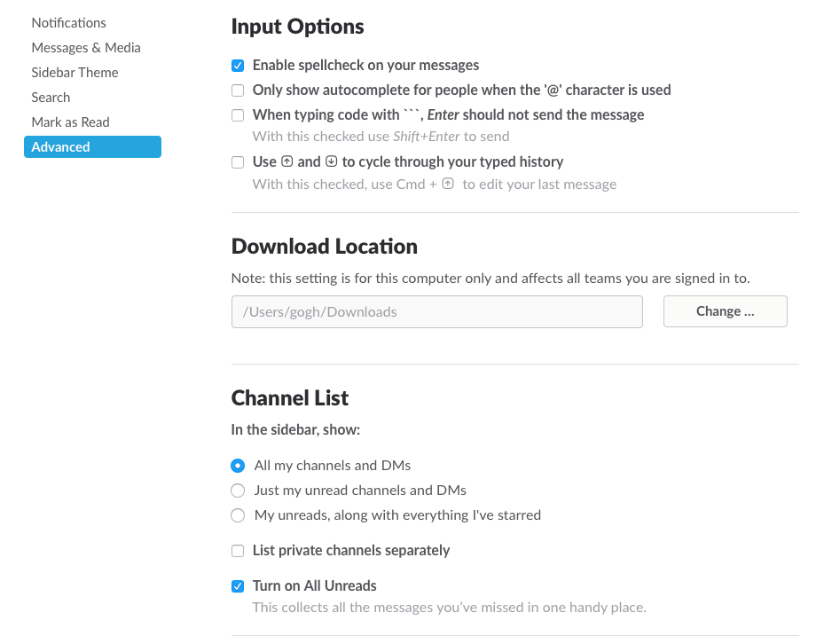Click the Change download location button

click(x=726, y=311)
